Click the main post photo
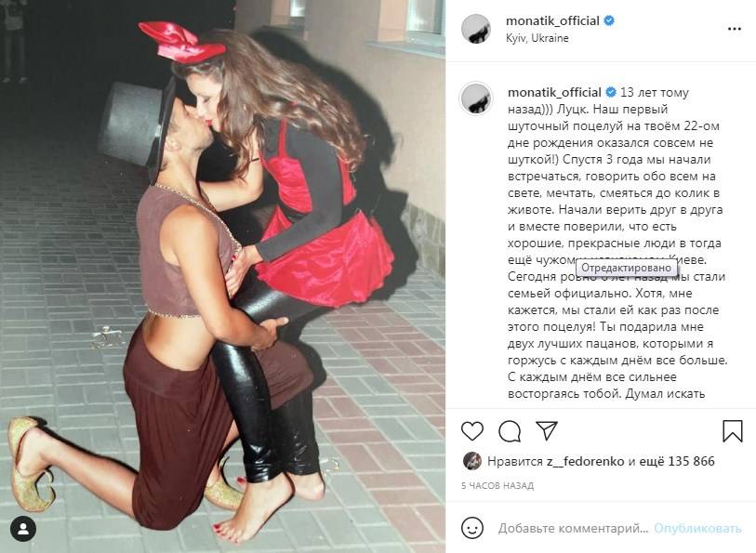 tap(223, 277)
